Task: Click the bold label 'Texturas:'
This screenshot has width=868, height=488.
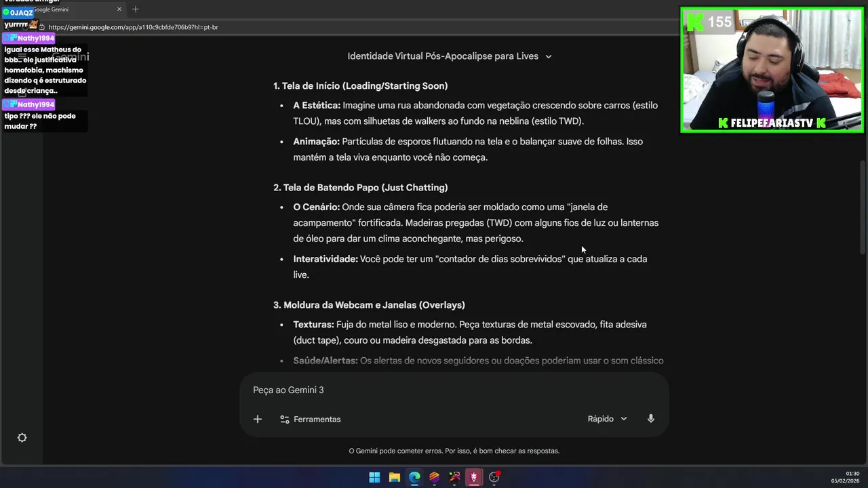Action: click(313, 325)
